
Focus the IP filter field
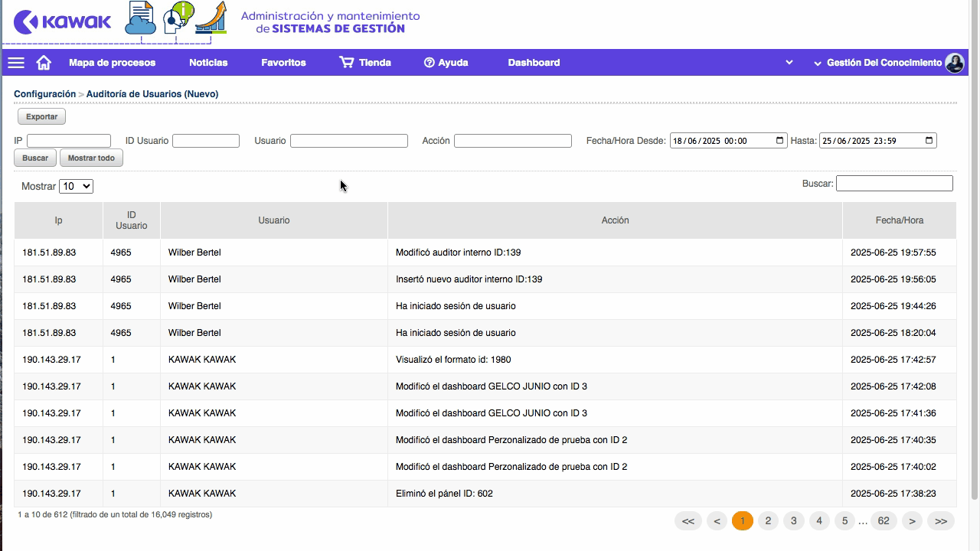69,141
